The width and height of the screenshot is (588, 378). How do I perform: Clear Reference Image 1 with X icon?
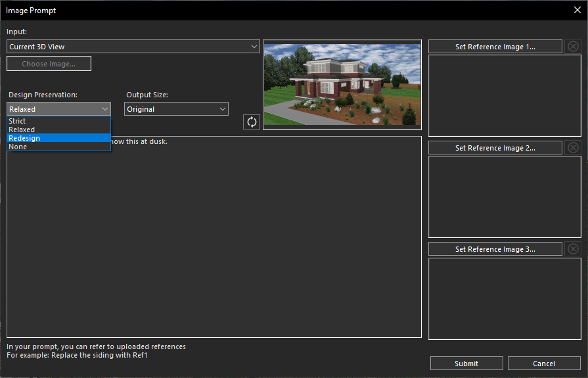tap(573, 47)
